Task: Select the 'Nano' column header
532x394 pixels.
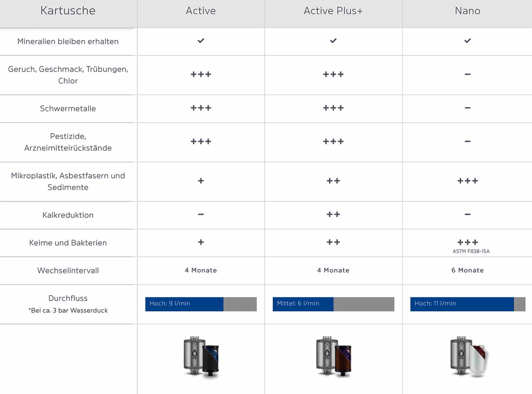Action: coord(467,11)
